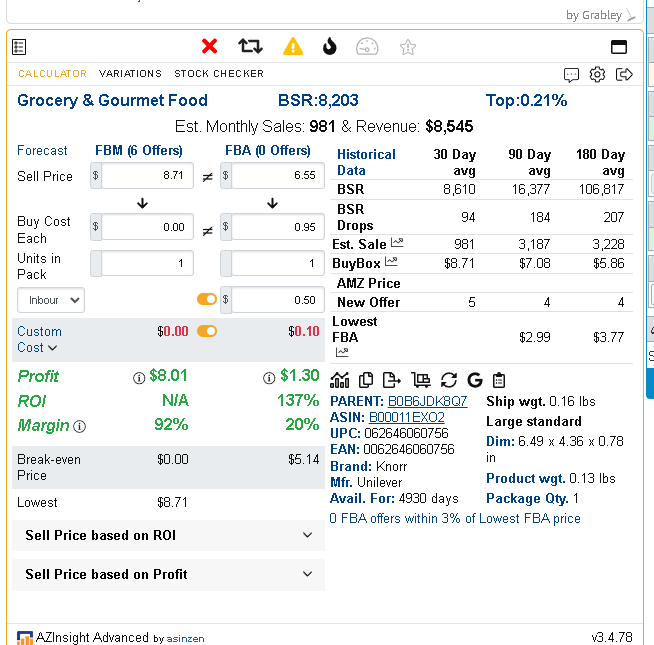Click the FBM (6 Offers) heading
Viewport: 654px width, 645px height.
pyautogui.click(x=139, y=151)
